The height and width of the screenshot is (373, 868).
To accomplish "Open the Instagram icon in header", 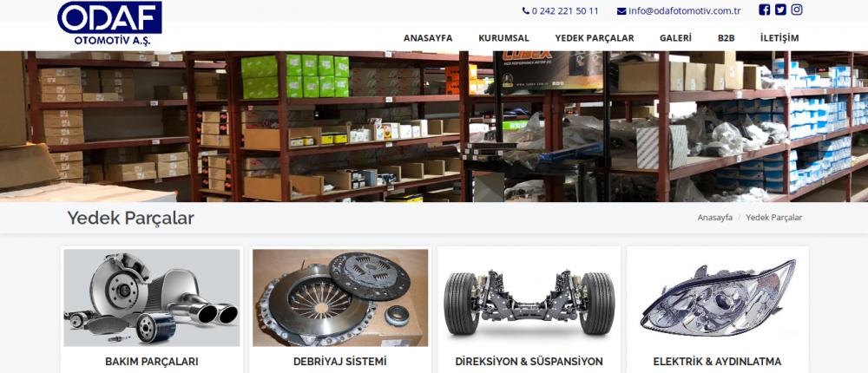I will (797, 10).
